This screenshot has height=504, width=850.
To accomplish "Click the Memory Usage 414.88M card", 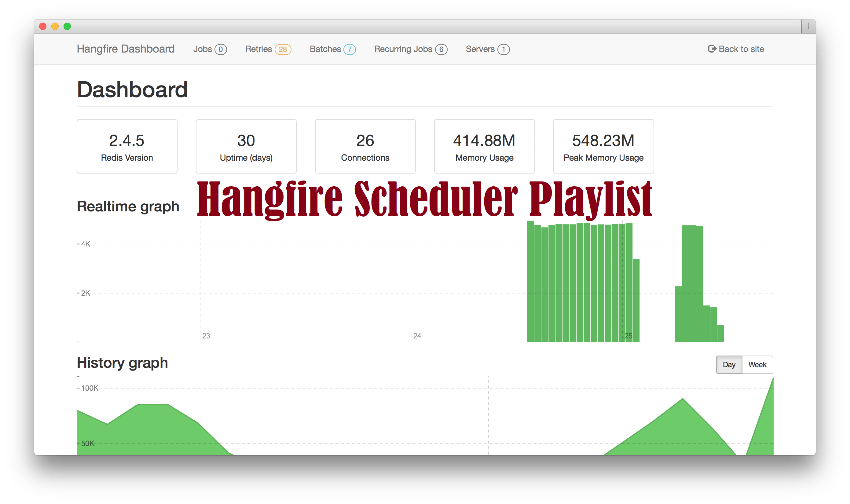I will coord(485,146).
